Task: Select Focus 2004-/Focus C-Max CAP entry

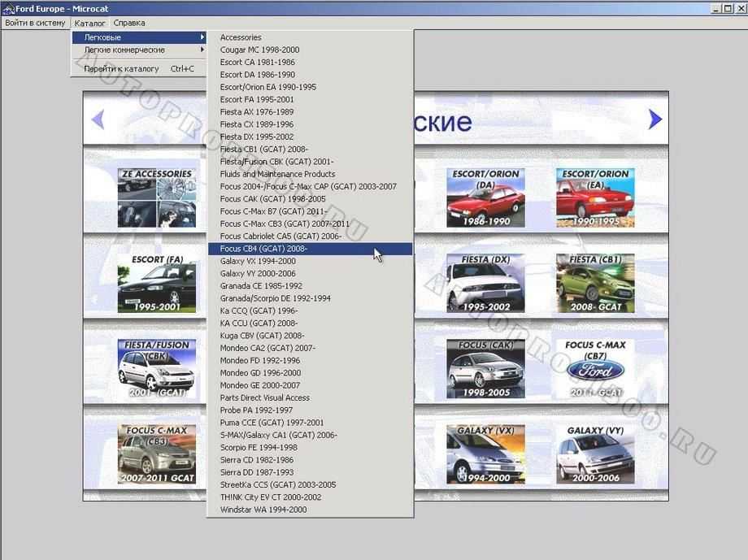Action: [310, 186]
